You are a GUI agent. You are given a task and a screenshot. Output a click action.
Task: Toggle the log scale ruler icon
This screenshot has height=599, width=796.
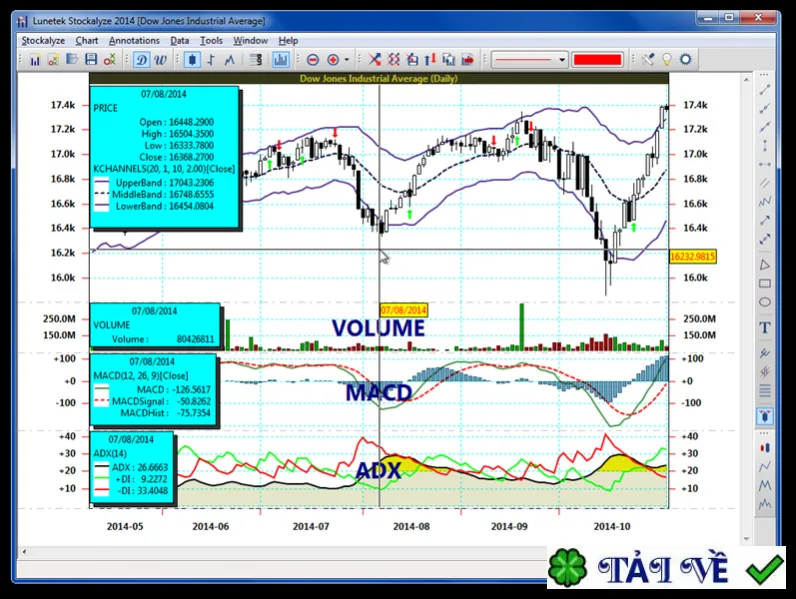pyautogui.click(x=256, y=60)
